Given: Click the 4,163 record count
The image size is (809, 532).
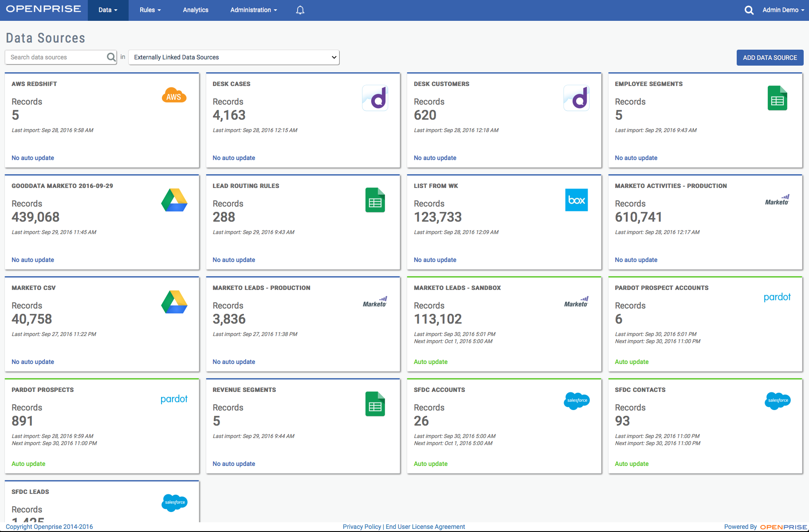Looking at the screenshot, I should (229, 115).
